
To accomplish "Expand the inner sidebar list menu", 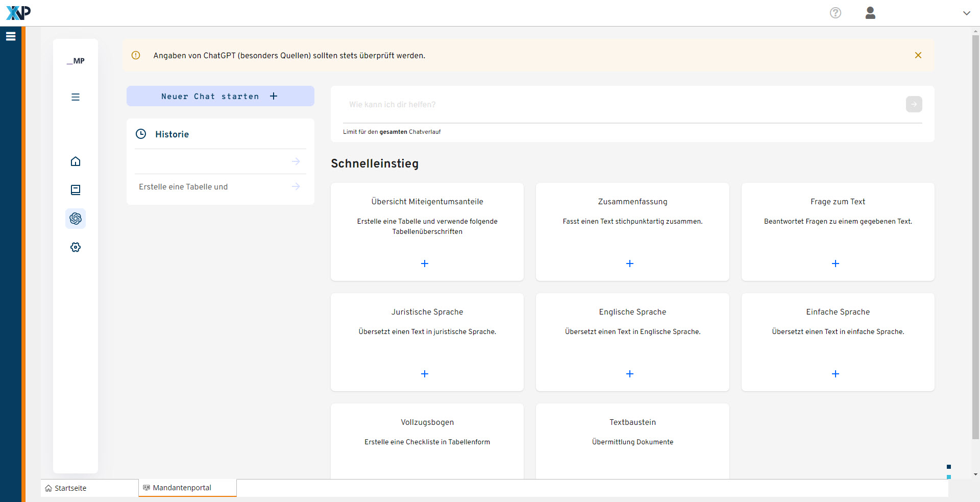I will 76,97.
